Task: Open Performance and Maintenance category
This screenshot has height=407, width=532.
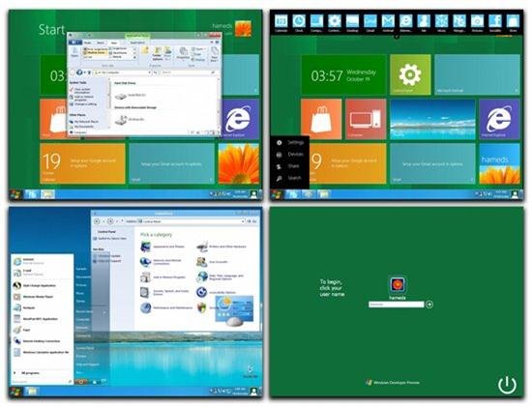Action: (x=166, y=308)
